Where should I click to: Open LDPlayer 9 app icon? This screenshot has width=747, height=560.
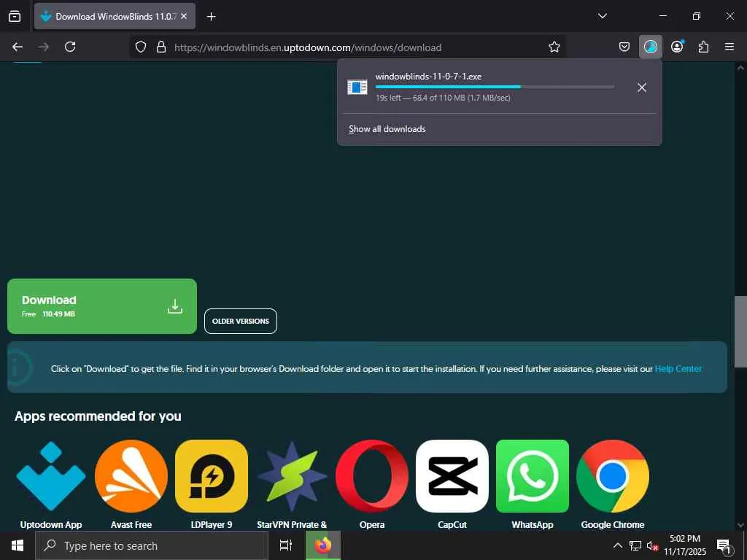pos(212,475)
